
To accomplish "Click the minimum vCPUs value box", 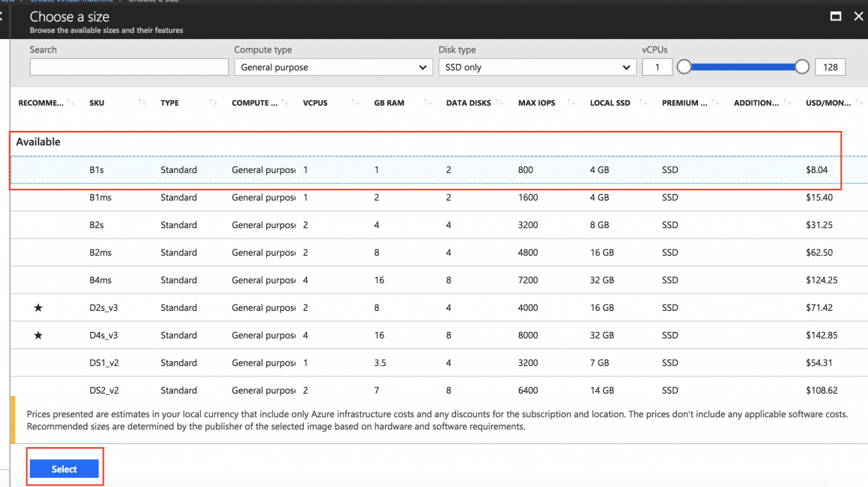I will (x=657, y=68).
